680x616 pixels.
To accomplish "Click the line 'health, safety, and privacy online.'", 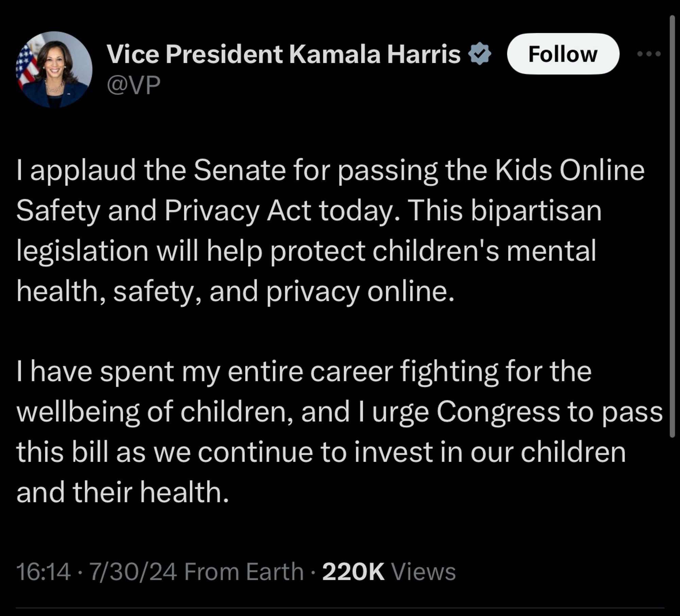I will [235, 291].
